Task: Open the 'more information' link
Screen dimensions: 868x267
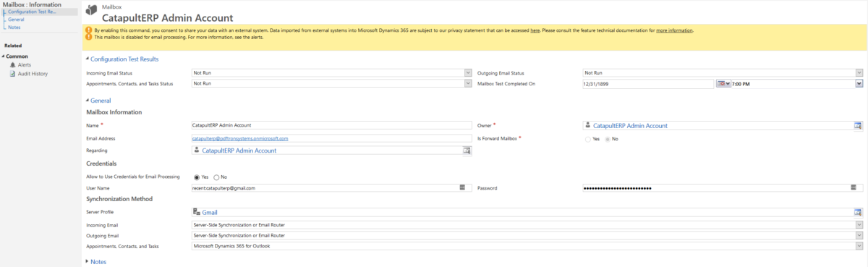Action: tap(674, 30)
